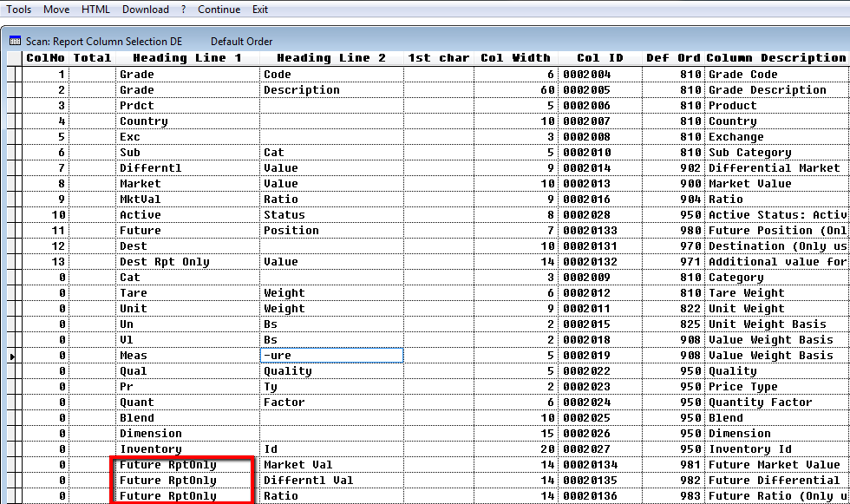The height and width of the screenshot is (504, 850).
Task: Click the 'Blend' Heading Line 1 cell
Action: coord(187,418)
